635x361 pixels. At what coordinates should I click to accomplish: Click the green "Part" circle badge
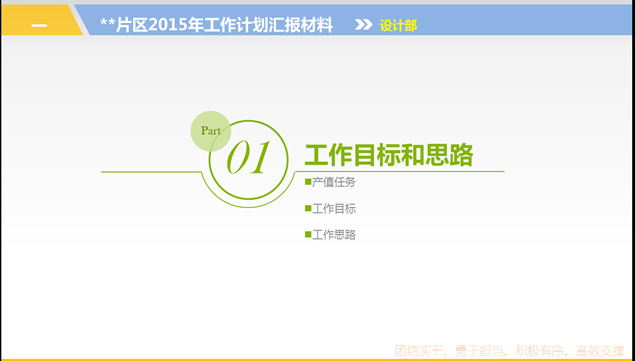point(211,131)
